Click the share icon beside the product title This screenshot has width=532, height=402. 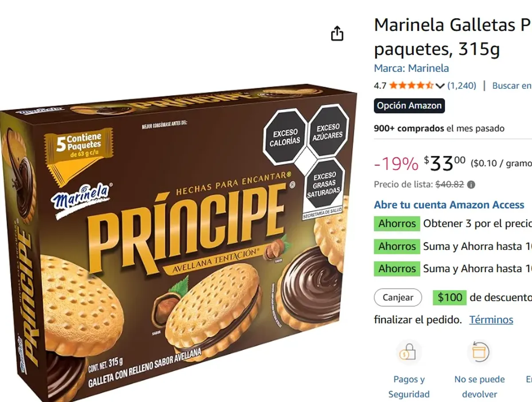click(337, 33)
